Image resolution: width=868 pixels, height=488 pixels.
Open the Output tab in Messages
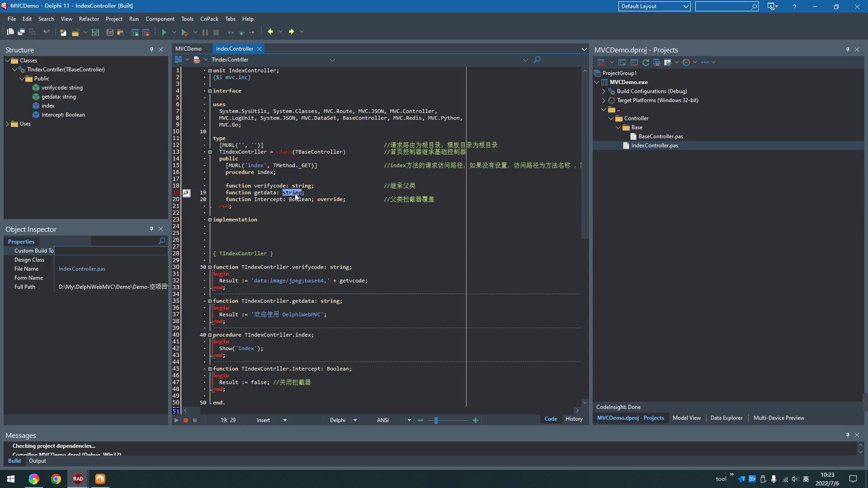38,461
